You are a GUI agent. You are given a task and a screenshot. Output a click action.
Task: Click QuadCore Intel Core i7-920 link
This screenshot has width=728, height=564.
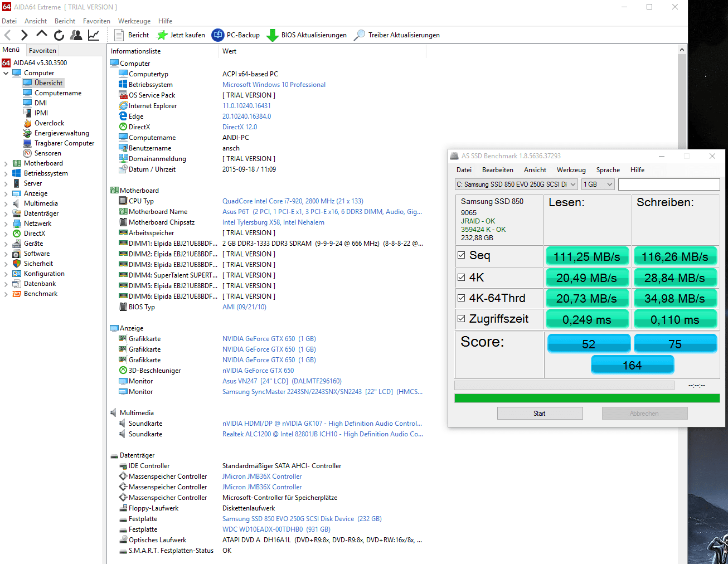[293, 201]
